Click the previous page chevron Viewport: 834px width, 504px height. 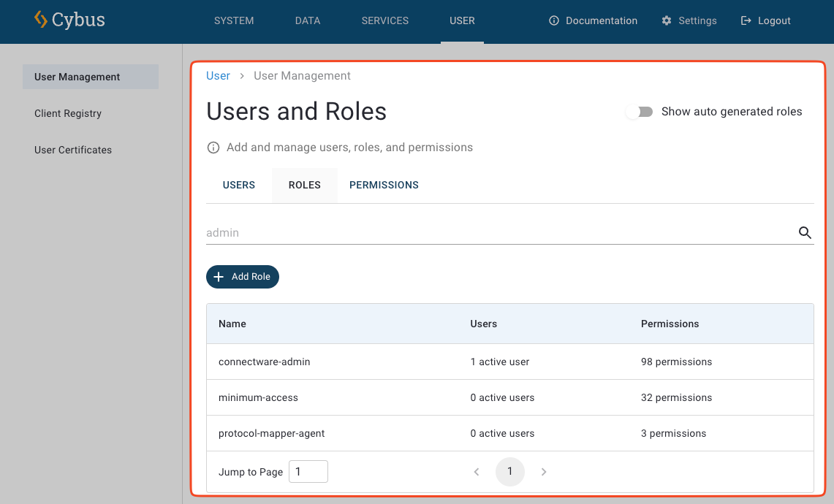pyautogui.click(x=477, y=472)
